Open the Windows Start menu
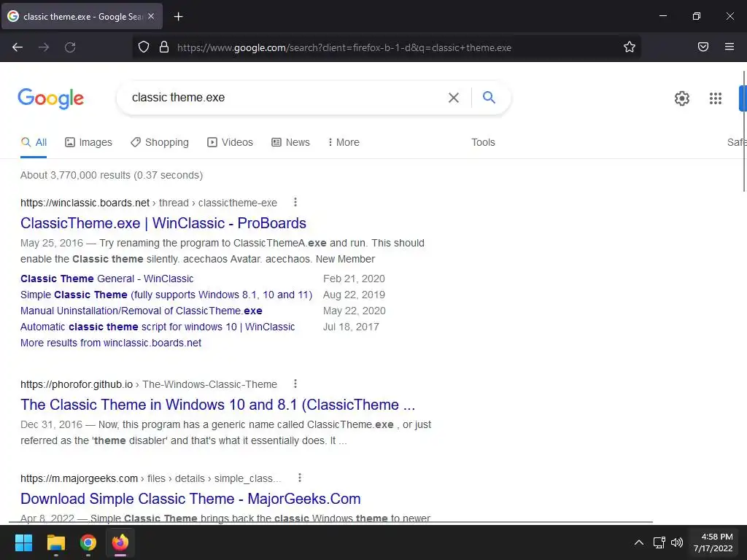747x560 pixels. [x=23, y=542]
